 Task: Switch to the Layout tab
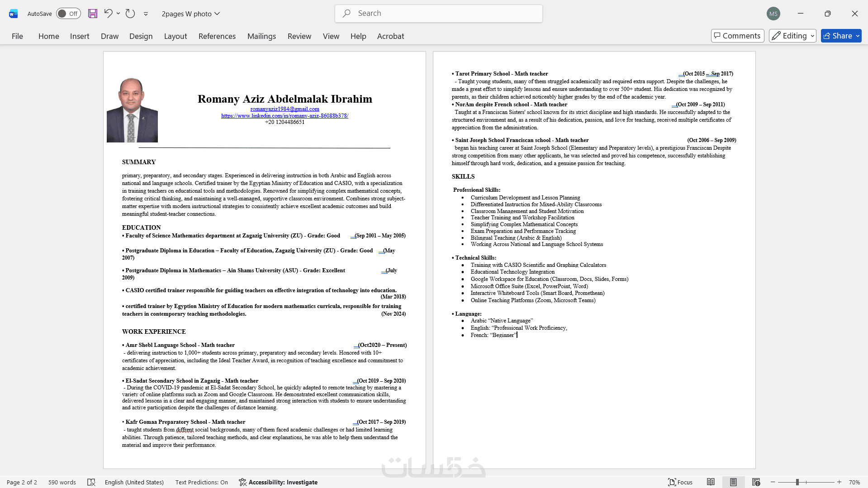point(175,36)
